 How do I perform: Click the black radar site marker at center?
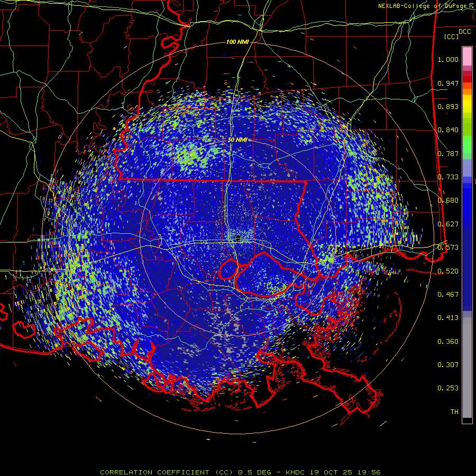click(239, 239)
